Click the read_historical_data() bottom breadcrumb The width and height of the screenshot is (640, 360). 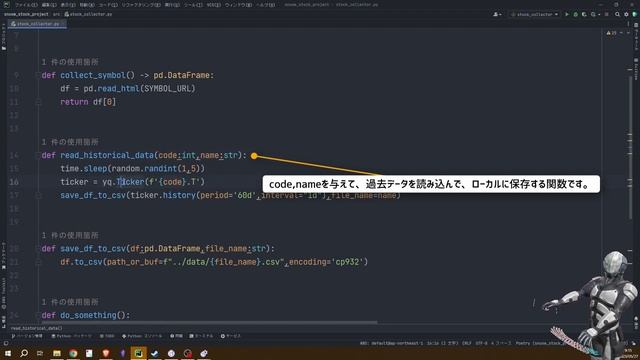pos(36,328)
